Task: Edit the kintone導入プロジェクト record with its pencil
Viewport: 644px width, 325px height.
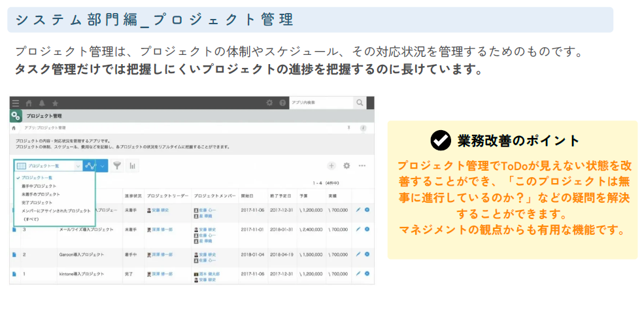Action: [x=358, y=273]
